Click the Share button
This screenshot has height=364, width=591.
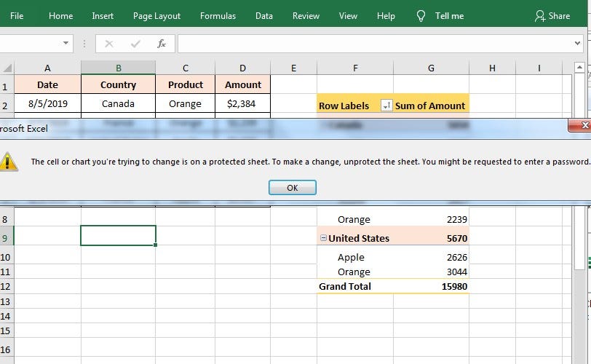click(x=552, y=16)
